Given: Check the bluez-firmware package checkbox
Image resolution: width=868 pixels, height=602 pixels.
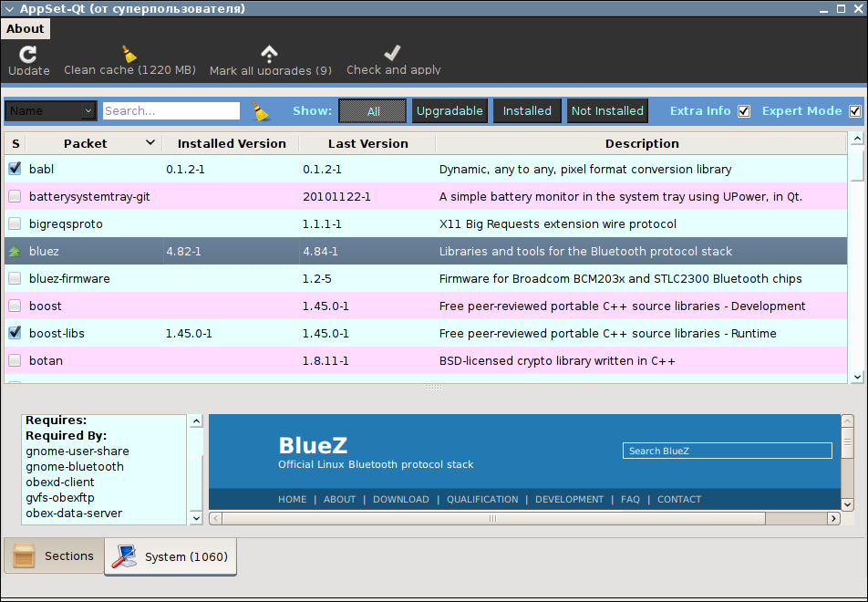Looking at the screenshot, I should pyautogui.click(x=15, y=278).
